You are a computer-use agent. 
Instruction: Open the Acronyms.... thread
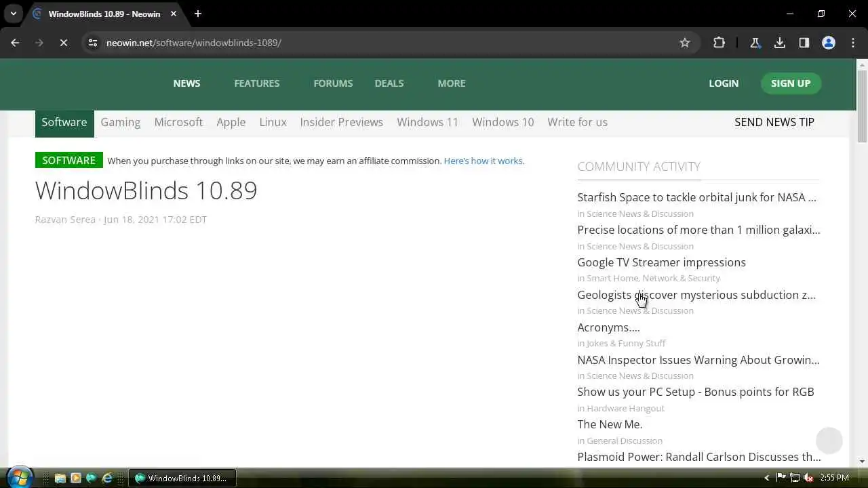click(608, 327)
